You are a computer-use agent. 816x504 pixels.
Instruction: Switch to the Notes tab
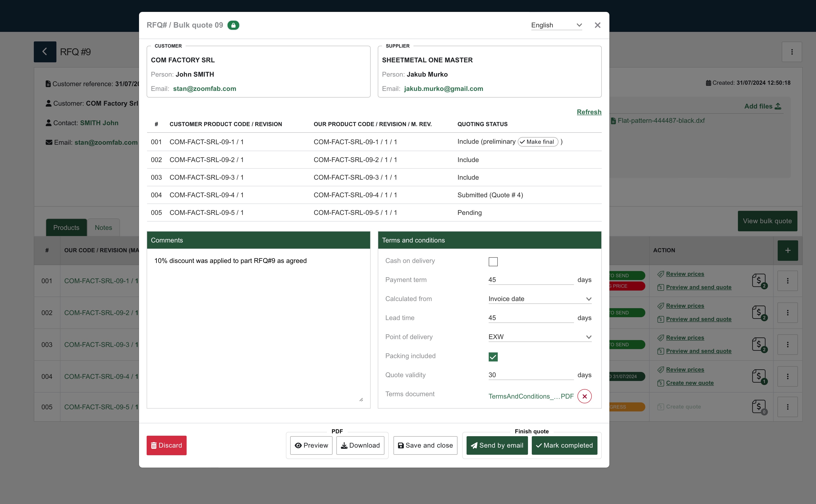(x=103, y=228)
